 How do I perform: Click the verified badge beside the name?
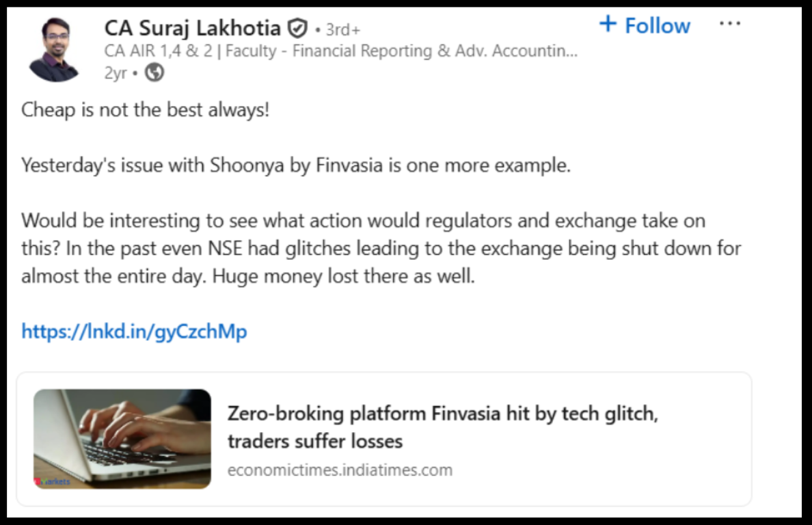(x=297, y=28)
